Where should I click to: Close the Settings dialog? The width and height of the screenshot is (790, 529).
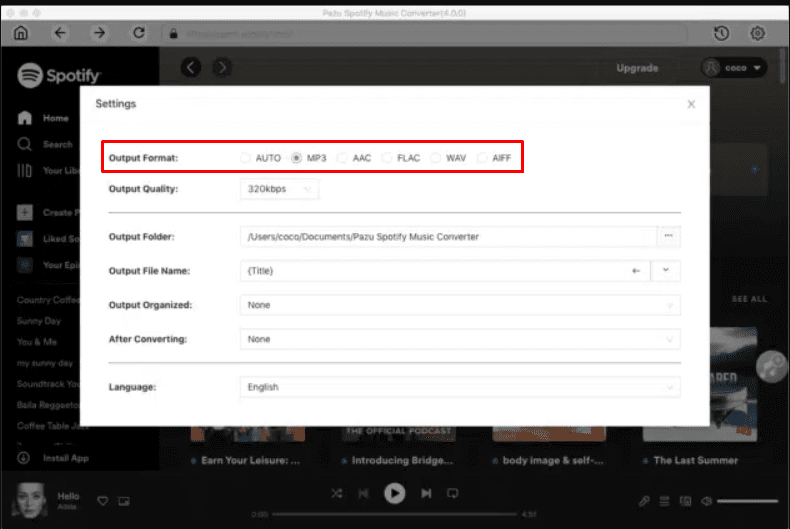click(691, 104)
